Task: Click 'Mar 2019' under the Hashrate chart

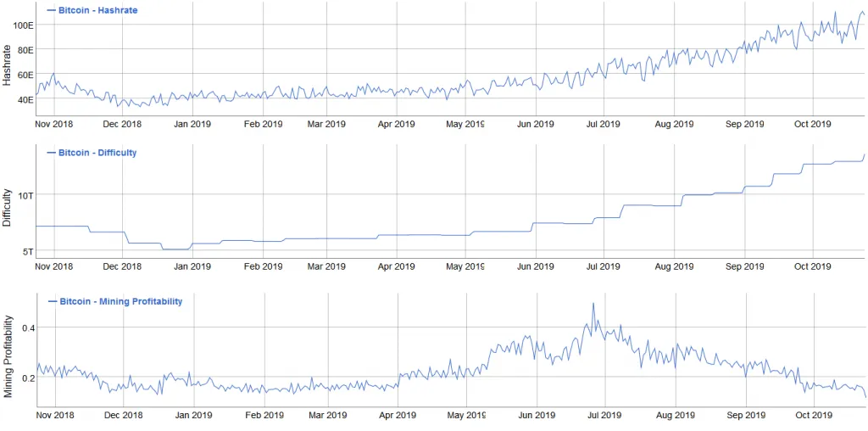Action: coord(326,125)
